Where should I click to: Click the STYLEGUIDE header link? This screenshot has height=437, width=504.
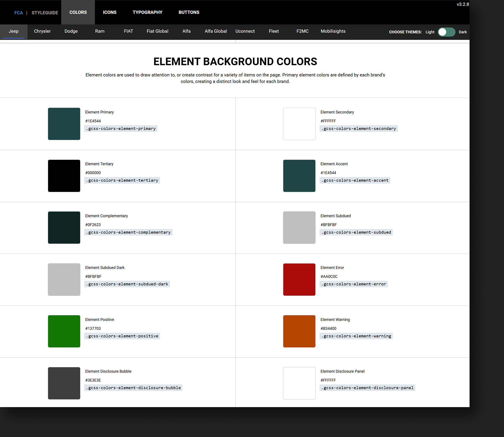click(45, 13)
